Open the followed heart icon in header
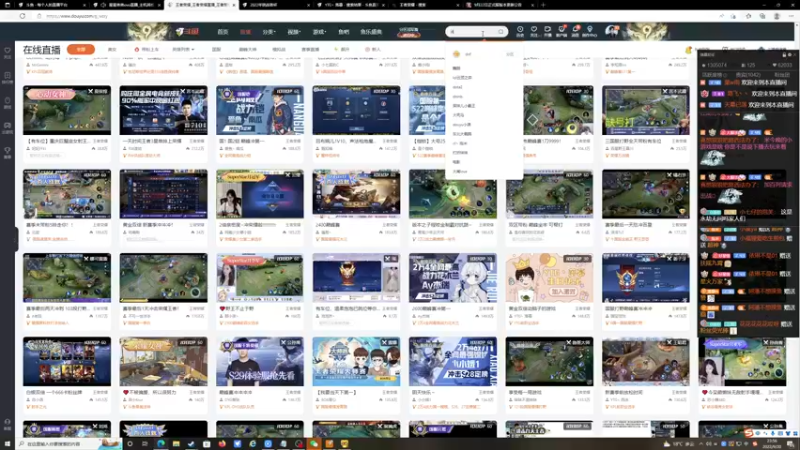This screenshot has height=450, width=800. 534,31
